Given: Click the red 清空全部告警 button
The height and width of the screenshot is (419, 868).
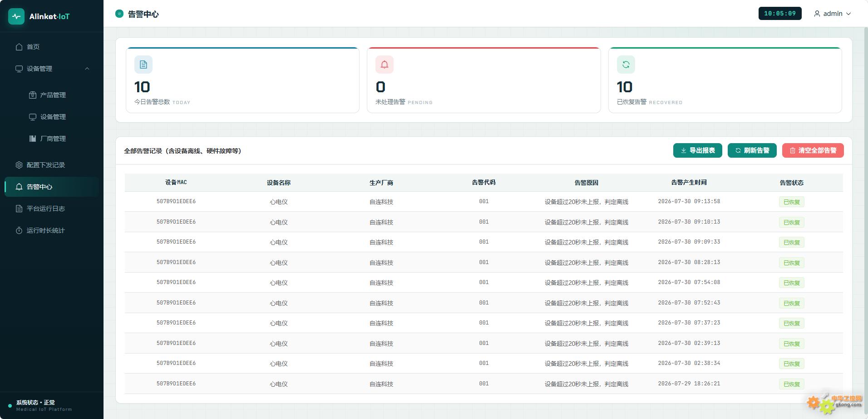Looking at the screenshot, I should point(813,150).
